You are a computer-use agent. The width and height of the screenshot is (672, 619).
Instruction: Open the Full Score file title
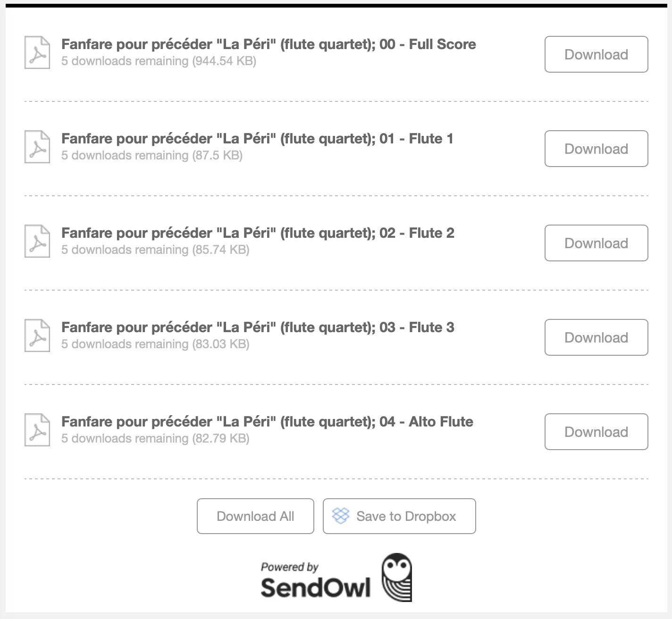pyautogui.click(x=269, y=44)
